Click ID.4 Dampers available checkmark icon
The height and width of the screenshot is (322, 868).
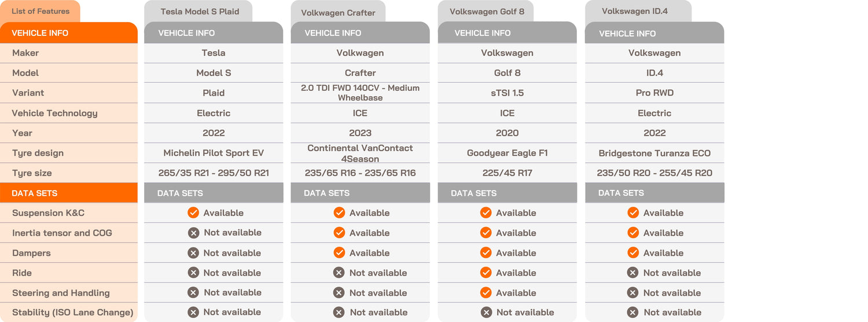(633, 253)
